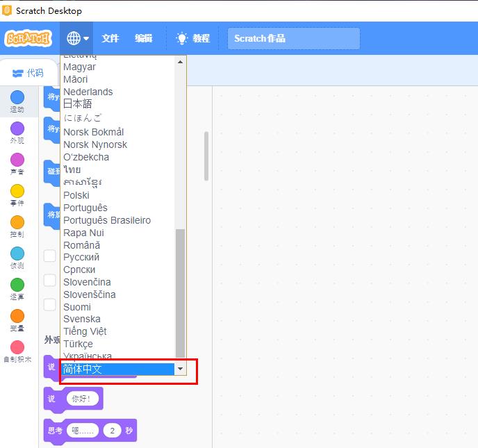Click dropdown arrow beside 简体中文
The width and height of the screenshot is (478, 448).
[x=181, y=370]
